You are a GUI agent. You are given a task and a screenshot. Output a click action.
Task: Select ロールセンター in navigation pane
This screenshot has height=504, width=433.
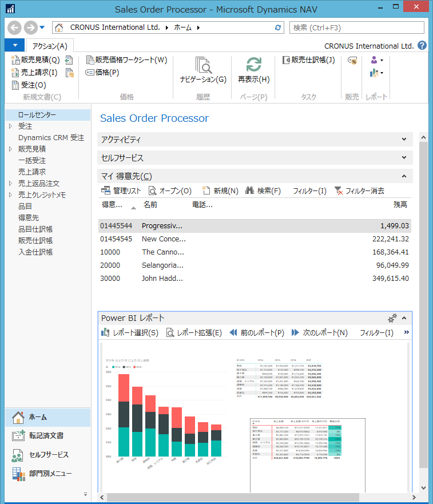click(48, 115)
